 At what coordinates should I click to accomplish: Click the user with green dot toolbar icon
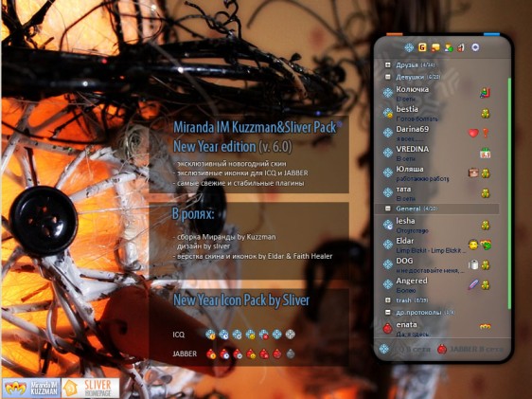[449, 48]
